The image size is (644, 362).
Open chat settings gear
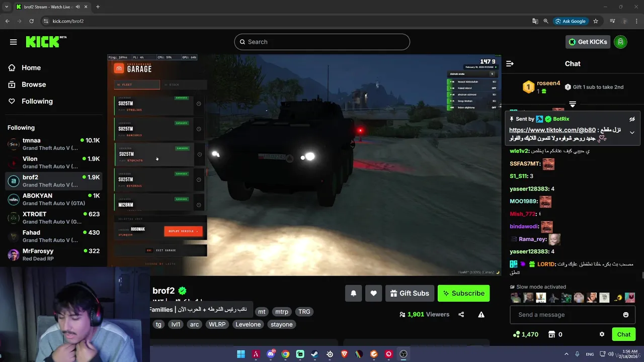[602, 334]
